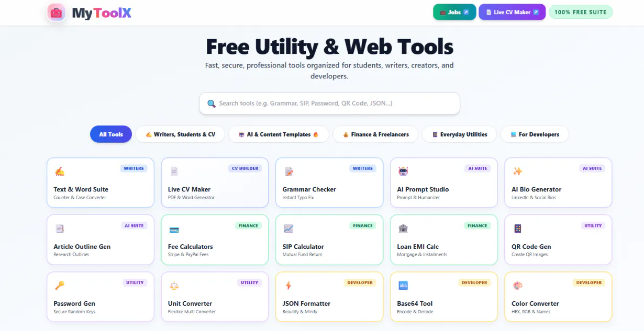Viewport: 644px width, 331px height.
Task: Open QR Code Gen title
Action: [531, 247]
